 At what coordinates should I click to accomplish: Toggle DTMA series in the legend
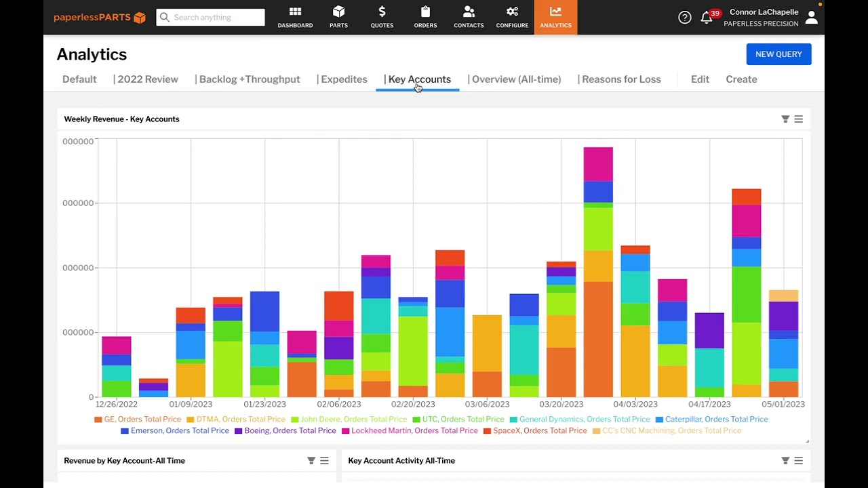point(236,420)
